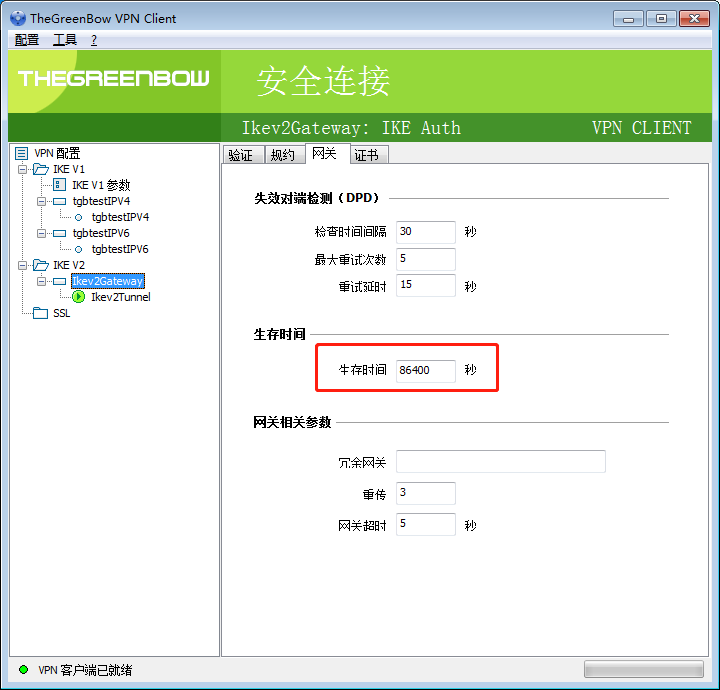
Task: Click the 检查时间间隔 field with 30
Action: 426,232
